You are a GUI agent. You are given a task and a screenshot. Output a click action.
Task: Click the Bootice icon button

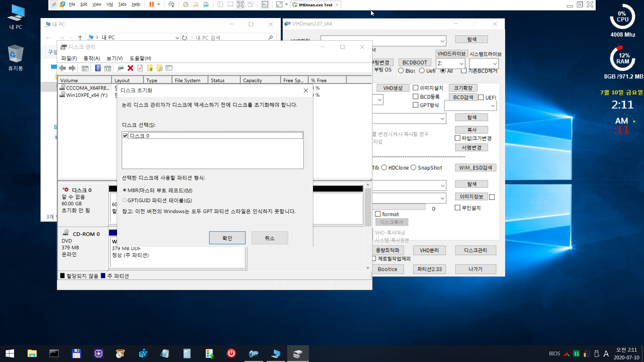(x=387, y=269)
